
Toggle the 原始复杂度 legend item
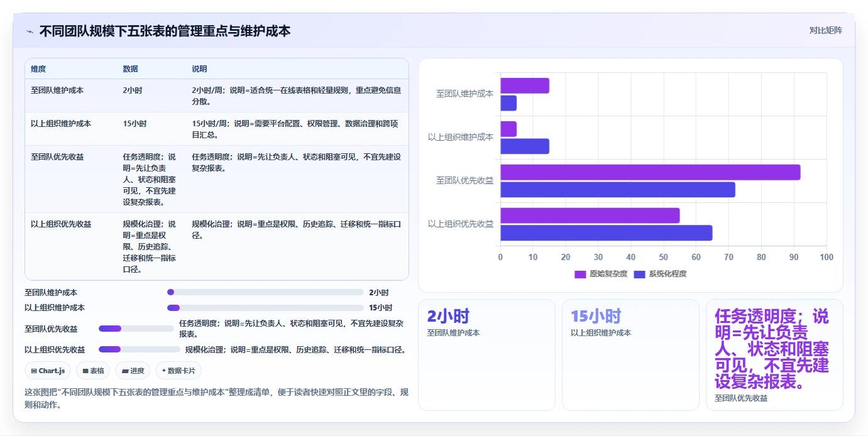pos(601,274)
